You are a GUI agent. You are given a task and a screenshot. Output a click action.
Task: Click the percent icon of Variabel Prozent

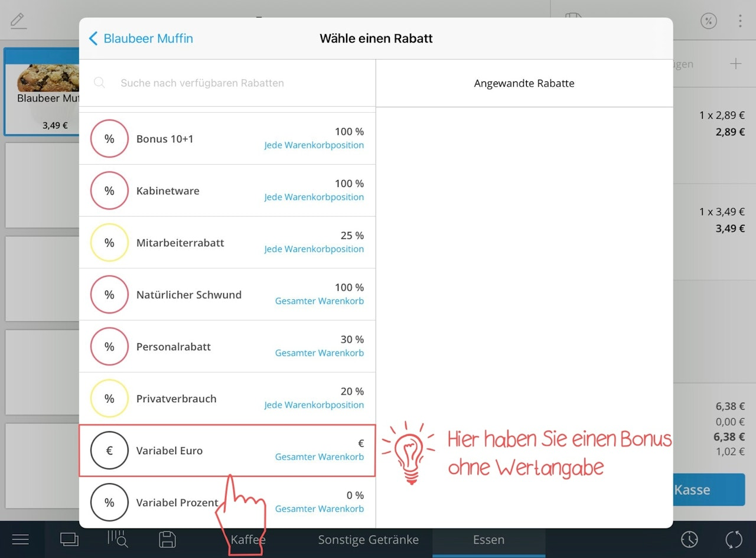(109, 502)
